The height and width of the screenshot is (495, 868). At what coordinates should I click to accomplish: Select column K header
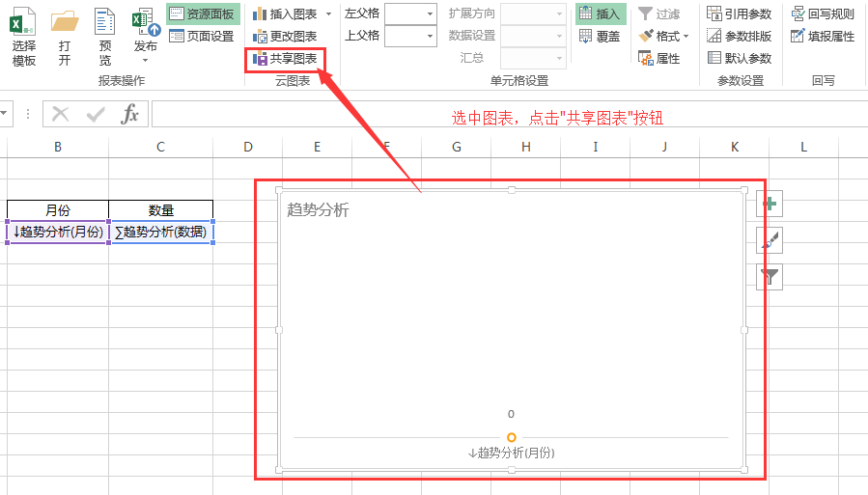tap(735, 147)
